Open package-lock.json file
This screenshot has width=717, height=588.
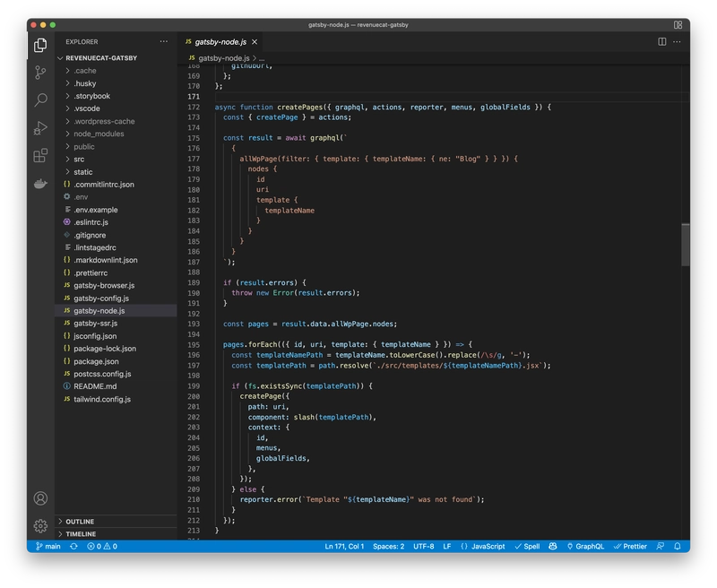coord(116,349)
